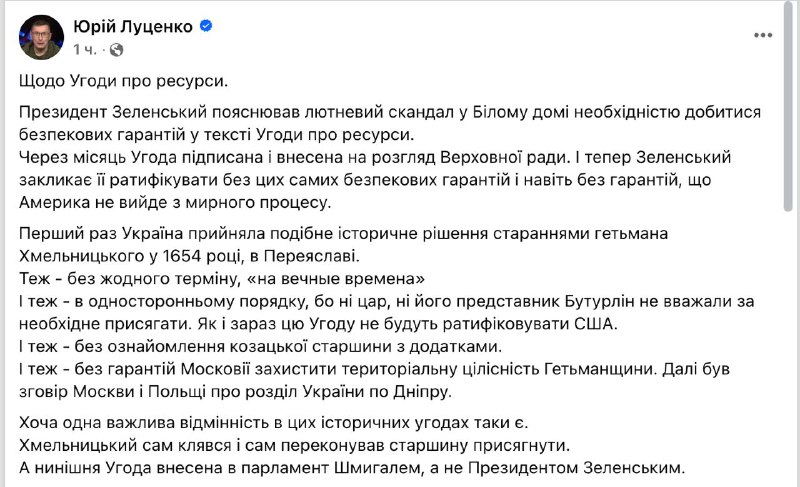Click Юрій Луценко's profile avatar
The image size is (800, 487).
coord(38,35)
